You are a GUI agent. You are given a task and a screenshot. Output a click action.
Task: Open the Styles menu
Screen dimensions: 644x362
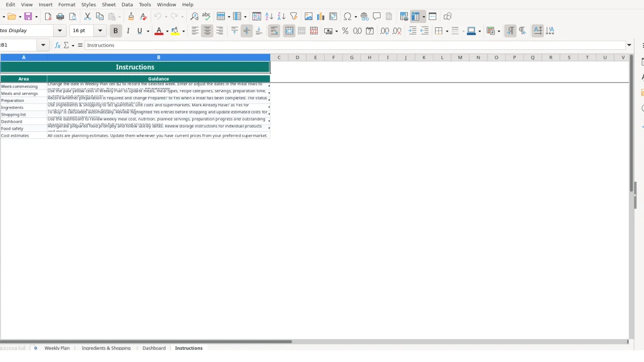tap(89, 4)
